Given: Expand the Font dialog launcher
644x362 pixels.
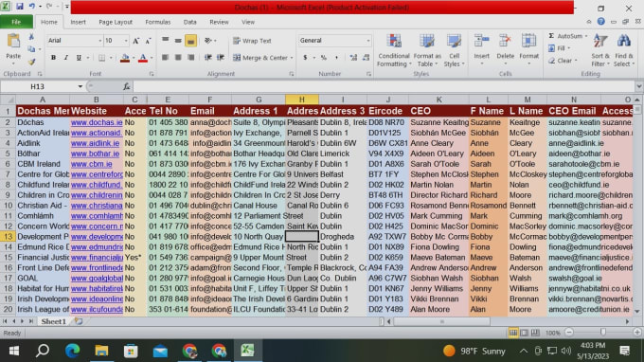Looking at the screenshot, I should [152, 74].
